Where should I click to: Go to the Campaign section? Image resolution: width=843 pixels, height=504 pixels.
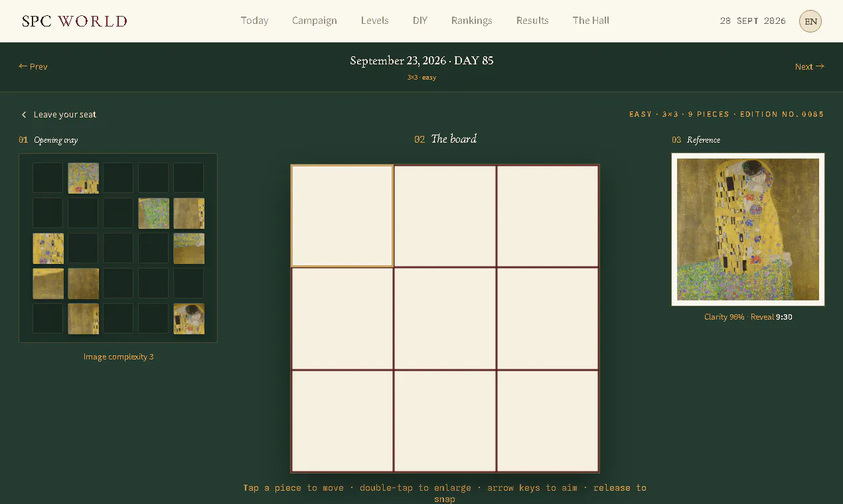coord(315,21)
